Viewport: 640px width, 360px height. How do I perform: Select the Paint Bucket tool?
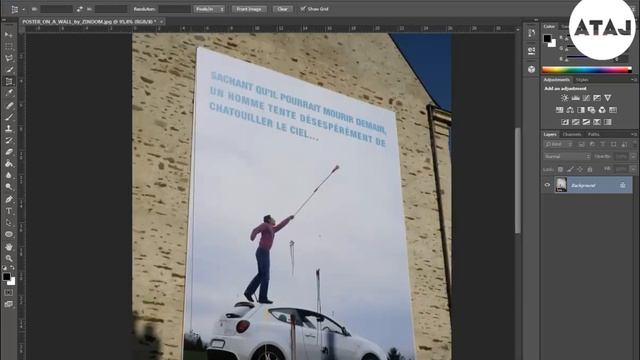pos(9,164)
